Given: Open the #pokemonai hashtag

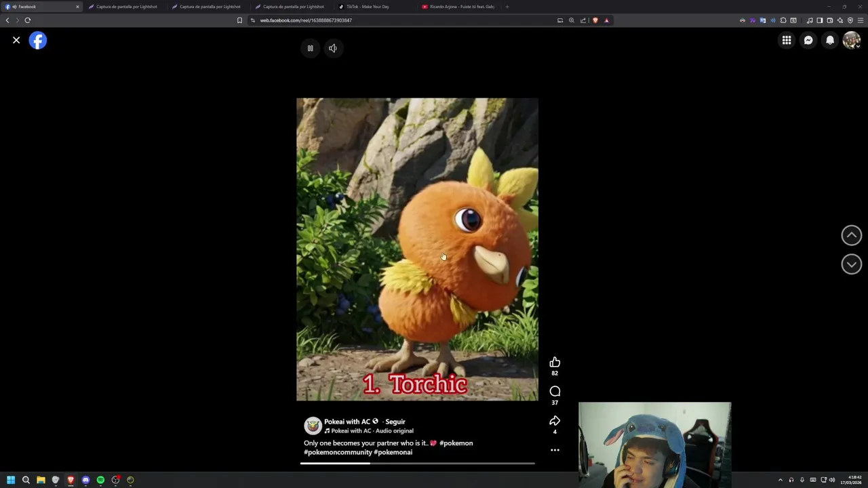Looking at the screenshot, I should click(393, 452).
